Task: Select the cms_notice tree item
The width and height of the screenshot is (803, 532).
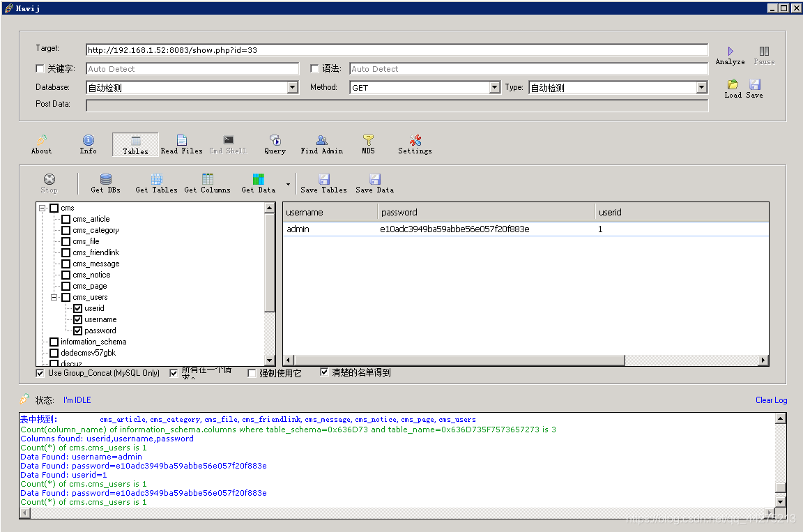Action: [x=91, y=275]
